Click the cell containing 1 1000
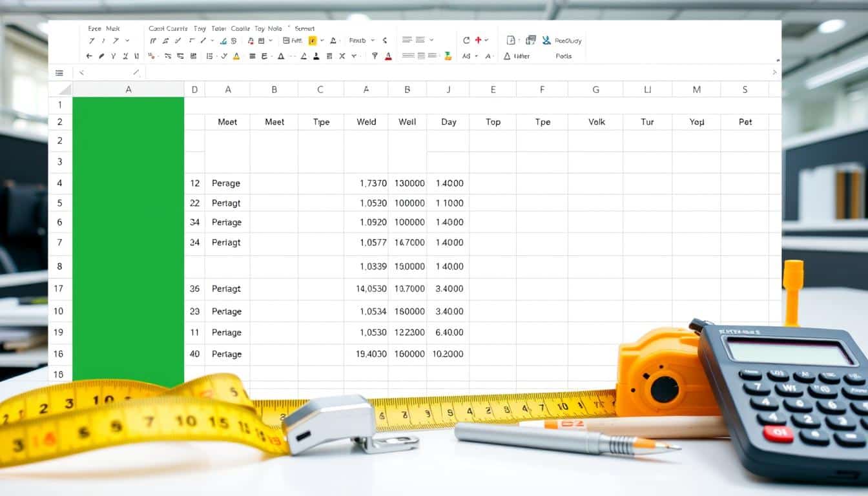This screenshot has height=496, width=868. coord(448,203)
